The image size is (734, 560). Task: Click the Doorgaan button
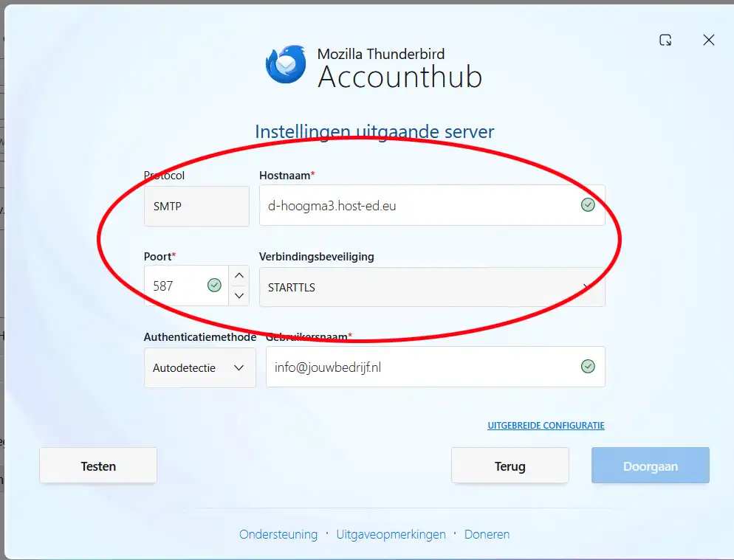point(650,466)
